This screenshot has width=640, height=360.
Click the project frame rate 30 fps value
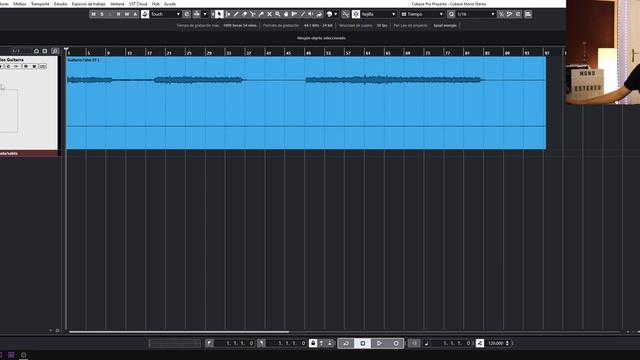[x=382, y=25]
